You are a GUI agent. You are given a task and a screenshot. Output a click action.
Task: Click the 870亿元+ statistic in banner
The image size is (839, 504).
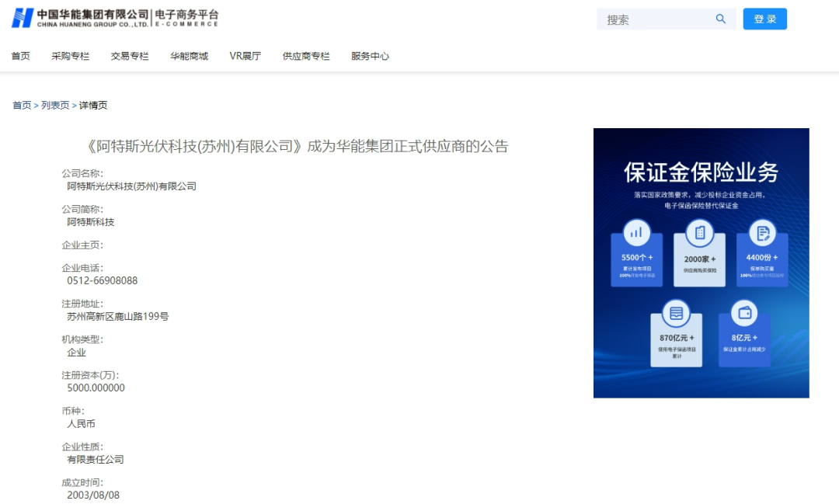(677, 338)
